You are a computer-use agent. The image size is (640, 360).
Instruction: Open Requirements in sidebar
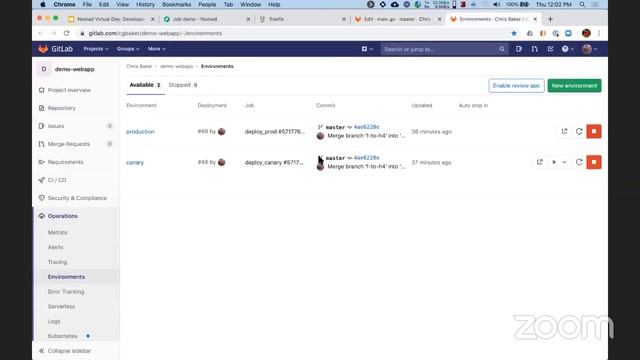click(x=65, y=162)
